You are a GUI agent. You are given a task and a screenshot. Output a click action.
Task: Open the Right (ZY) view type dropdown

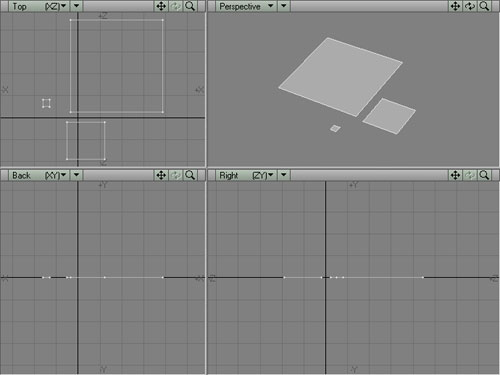(x=246, y=175)
